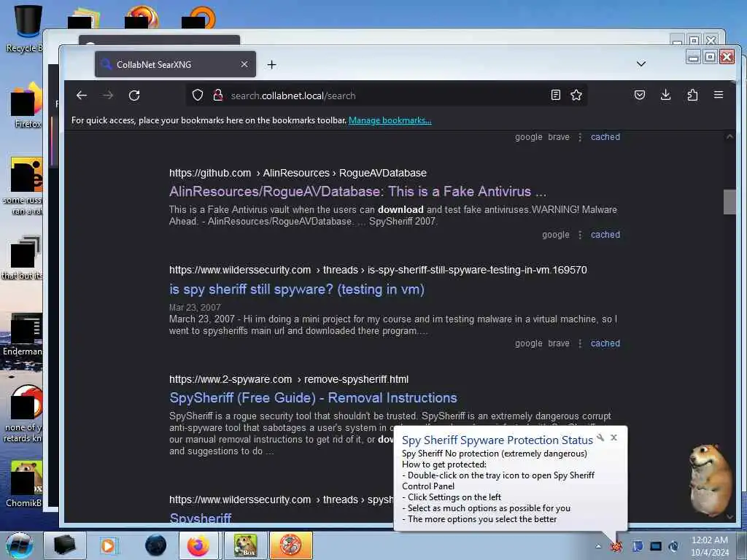This screenshot has width=747, height=560.
Task: Click 'brave' engine label on wilderssecurity result
Action: click(x=558, y=343)
